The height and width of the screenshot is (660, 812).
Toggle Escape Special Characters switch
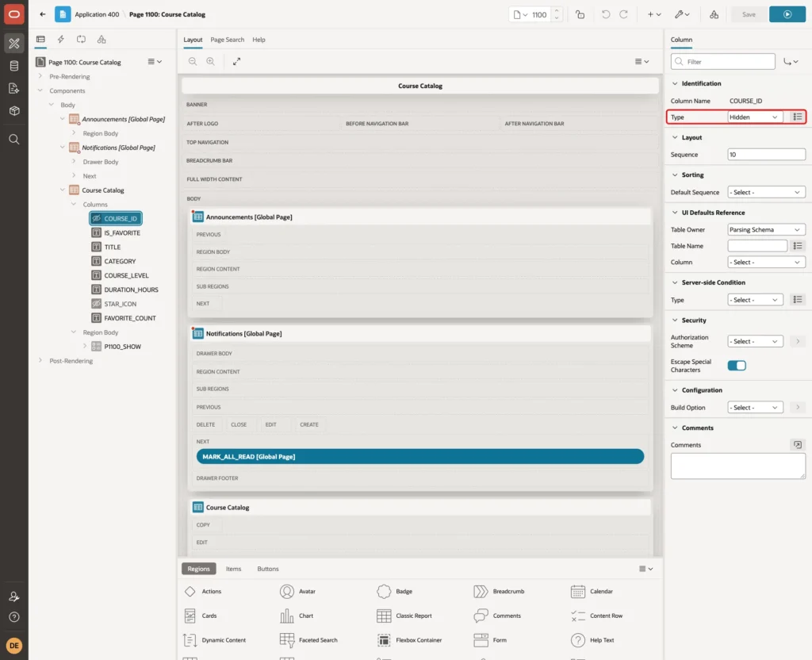(x=737, y=365)
